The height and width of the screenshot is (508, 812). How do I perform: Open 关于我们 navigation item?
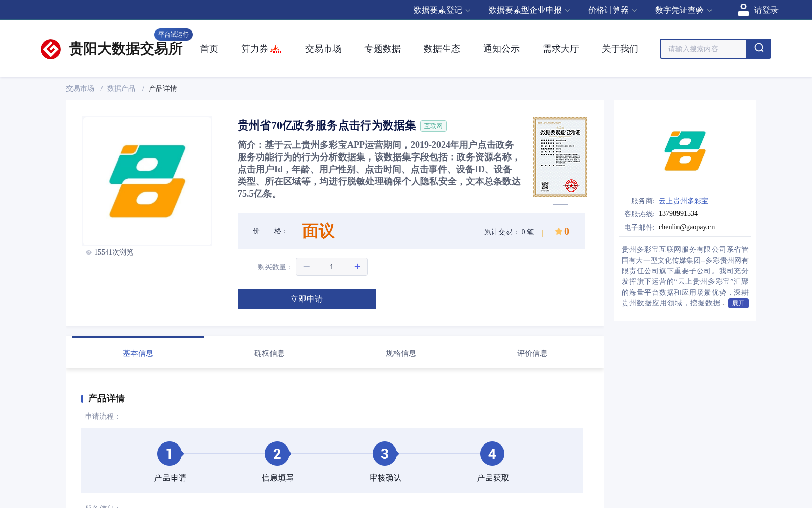[620, 49]
